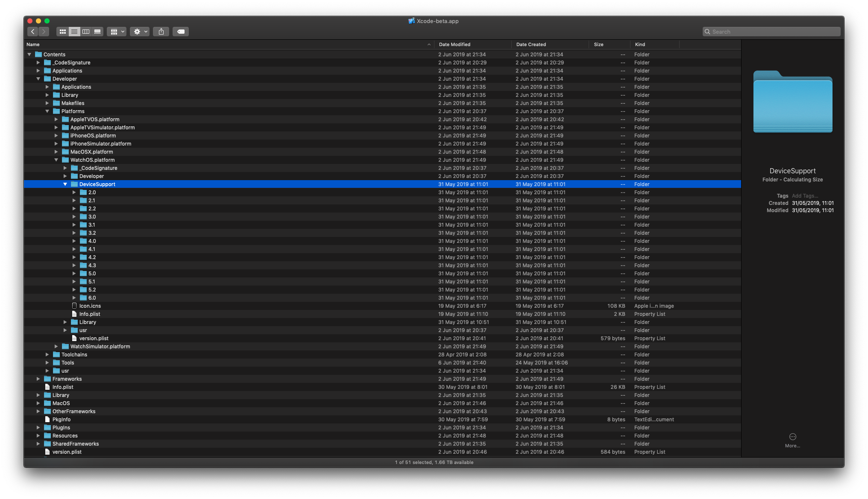Collapse the DeviceSupport folder triangle
The width and height of the screenshot is (868, 499).
click(x=65, y=184)
